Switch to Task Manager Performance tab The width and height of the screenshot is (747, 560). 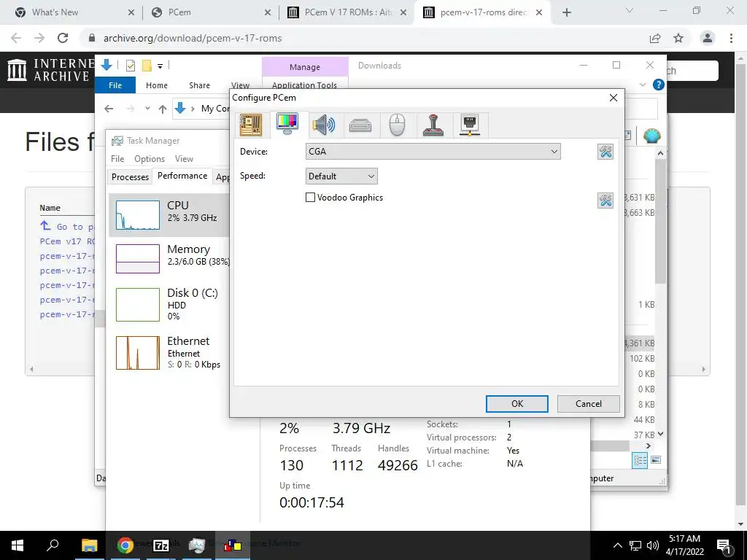[182, 176]
